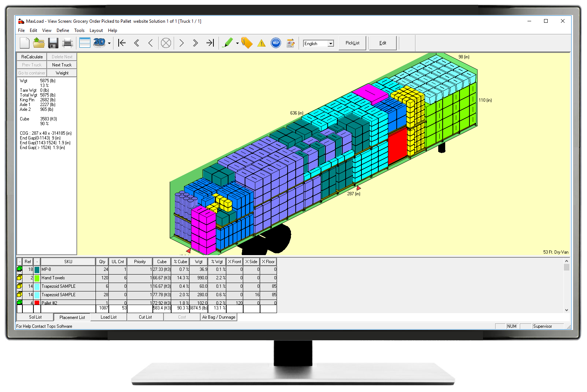Click the green Hand Towels color swatch
587x392 pixels.
(37, 278)
